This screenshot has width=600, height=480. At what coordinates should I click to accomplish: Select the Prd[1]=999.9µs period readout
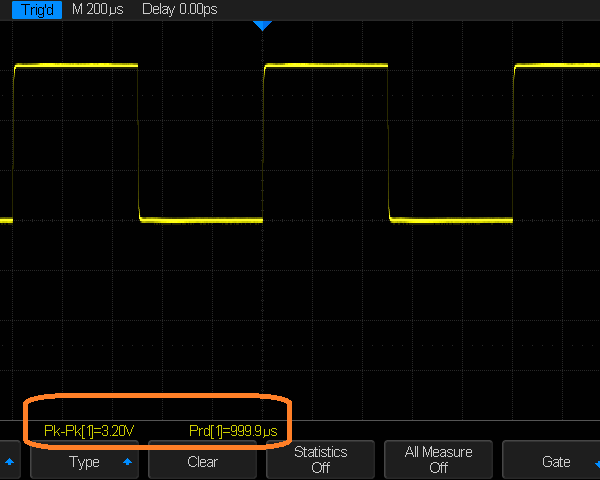[233, 431]
